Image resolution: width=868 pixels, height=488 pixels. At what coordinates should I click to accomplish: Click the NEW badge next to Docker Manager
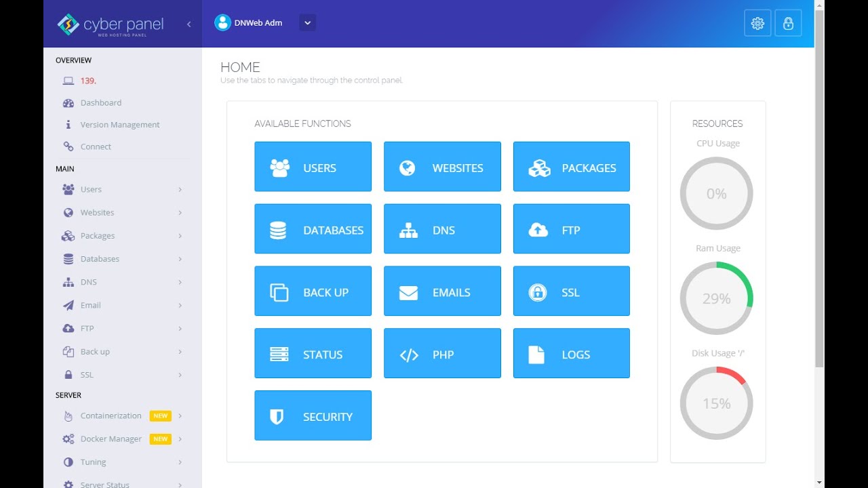(x=161, y=439)
